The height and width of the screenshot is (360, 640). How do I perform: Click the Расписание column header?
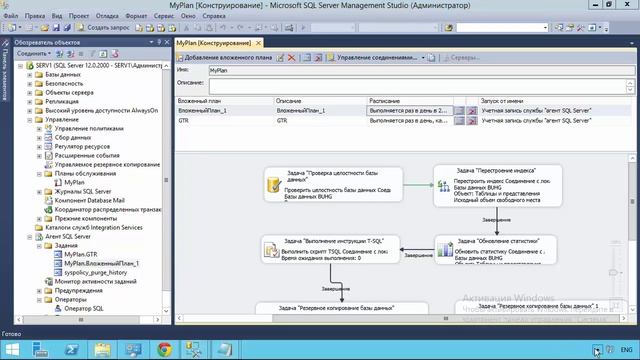click(409, 100)
